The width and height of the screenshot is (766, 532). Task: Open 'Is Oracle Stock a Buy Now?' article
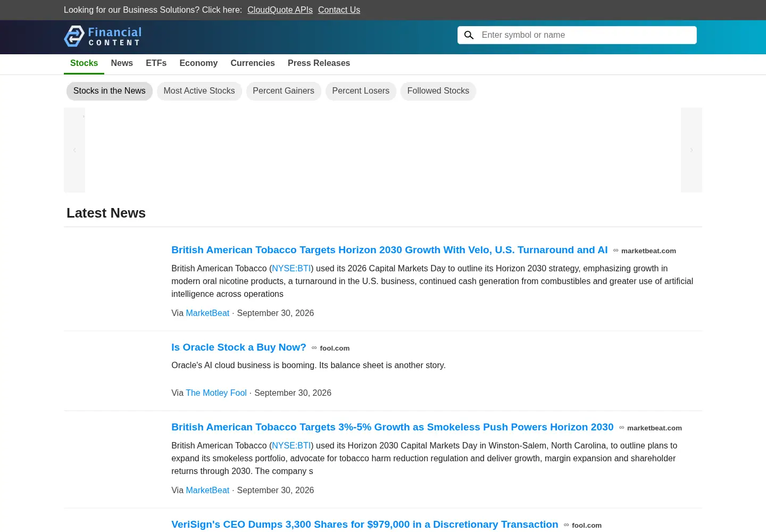239,347
